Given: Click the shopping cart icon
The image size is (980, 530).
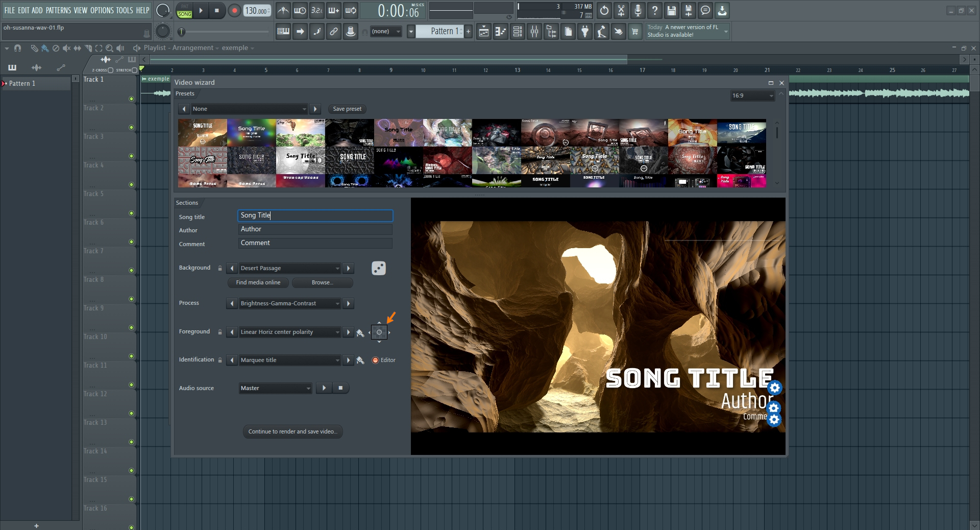Looking at the screenshot, I should pyautogui.click(x=635, y=32).
